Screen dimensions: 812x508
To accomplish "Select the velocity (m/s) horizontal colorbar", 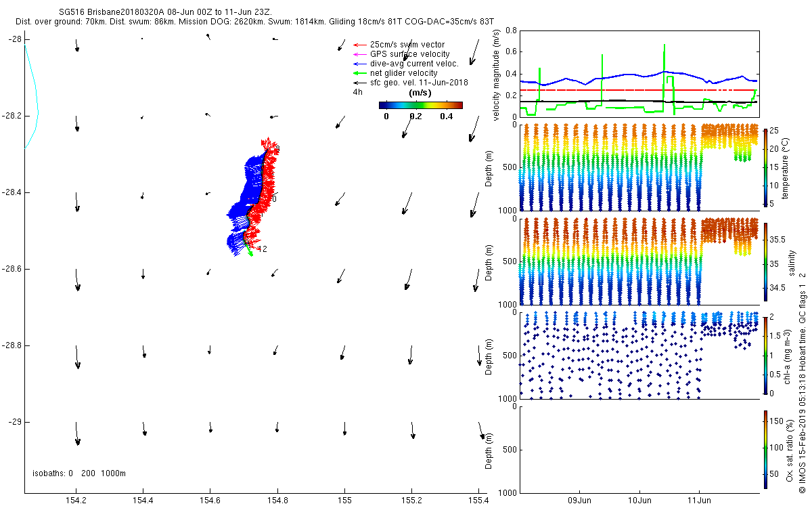I will point(420,105).
